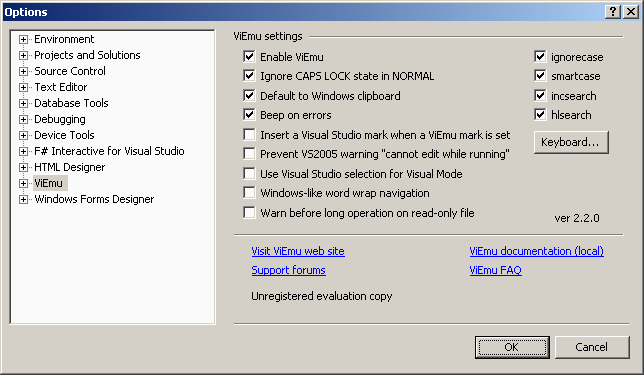Select Environment in the options tree
The height and width of the screenshot is (375, 644).
(64, 39)
